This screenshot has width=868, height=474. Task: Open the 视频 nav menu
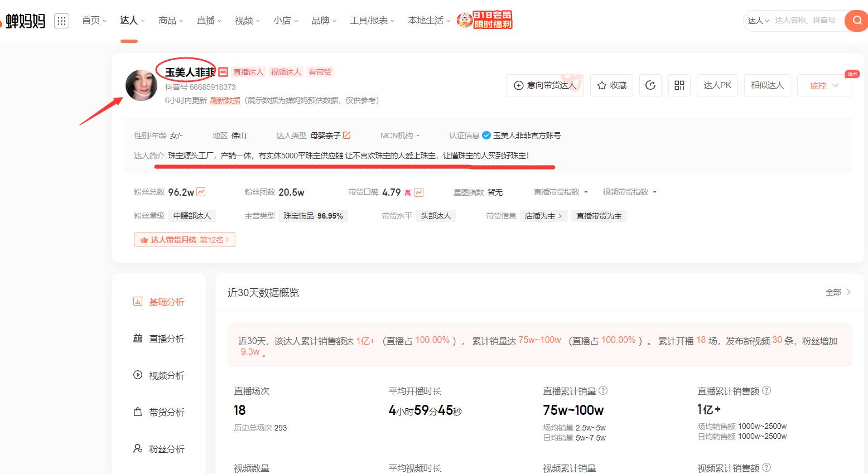247,21
